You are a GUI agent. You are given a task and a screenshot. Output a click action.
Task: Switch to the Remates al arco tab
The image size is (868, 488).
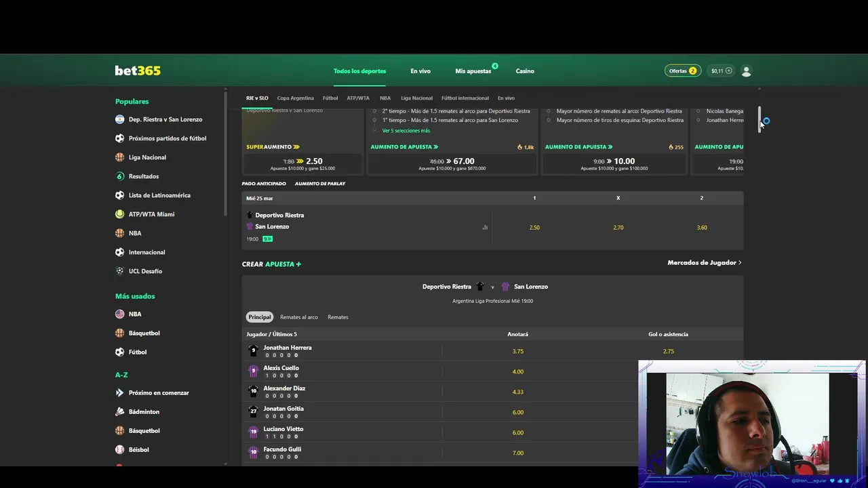[x=299, y=317]
